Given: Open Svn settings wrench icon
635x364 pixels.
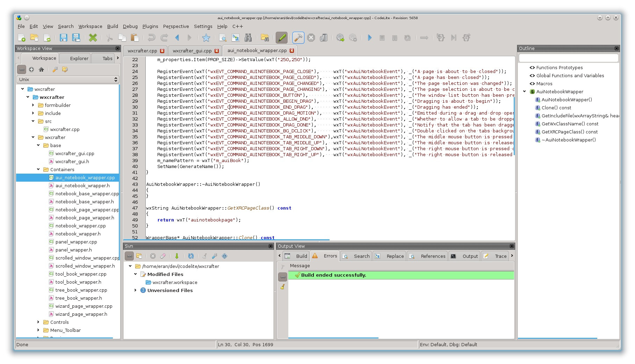Looking at the screenshot, I should 215,256.
